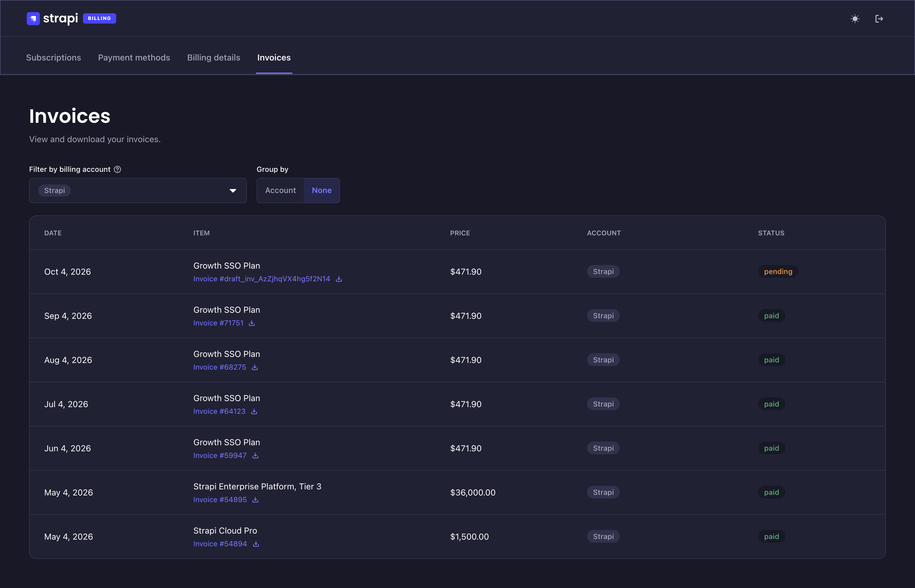
Task: Click the BILLING badge in header
Action: click(x=99, y=18)
